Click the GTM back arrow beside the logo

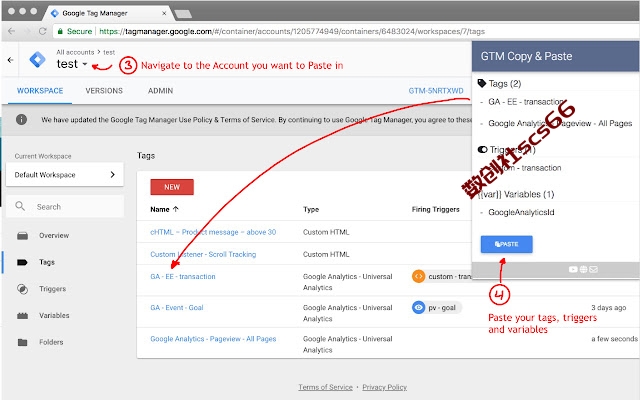coord(11,60)
